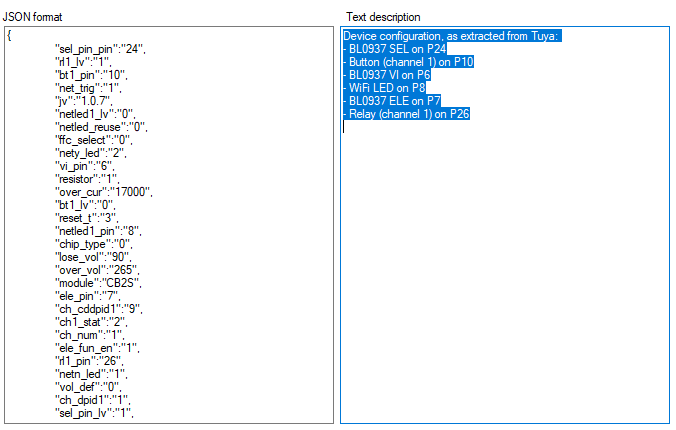Click the "over_cur":"17000" value line
This screenshot has width=676, height=430.
click(x=103, y=192)
